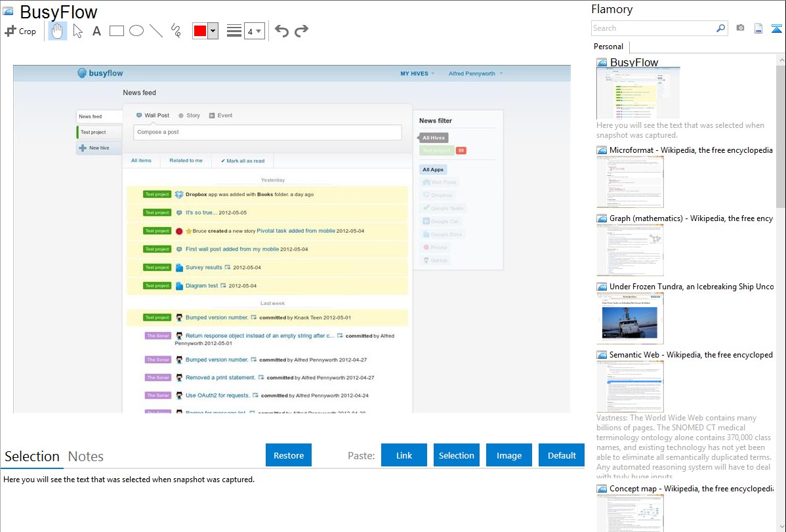Click the icon beside Concept map entry
Image resolution: width=786 pixels, height=532 pixels.
point(602,489)
